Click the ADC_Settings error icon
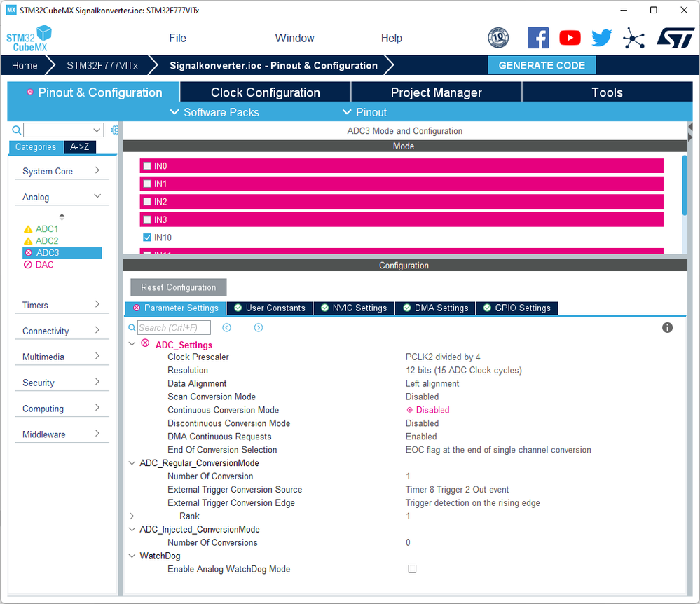Viewport: 700px width, 604px height. [x=145, y=343]
